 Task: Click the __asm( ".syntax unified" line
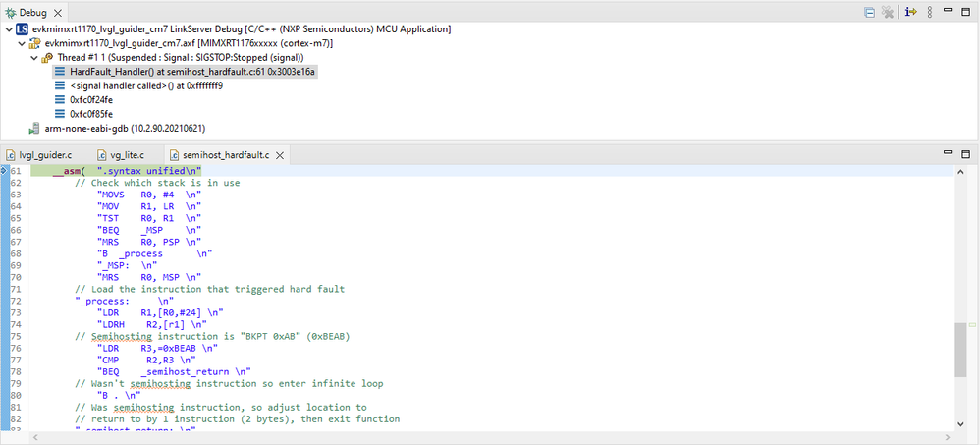(x=128, y=171)
